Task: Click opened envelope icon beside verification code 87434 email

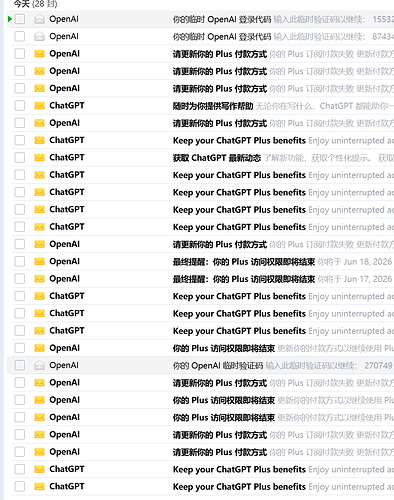Action: pyautogui.click(x=39, y=36)
